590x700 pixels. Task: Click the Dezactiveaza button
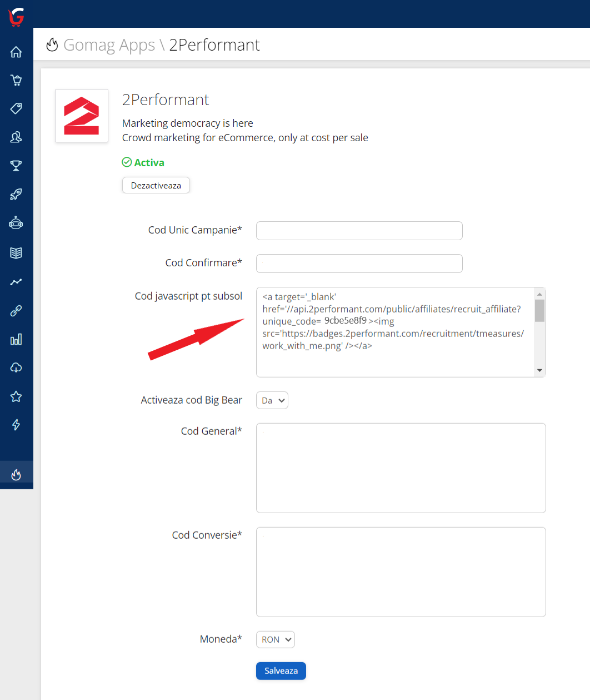[x=156, y=185]
